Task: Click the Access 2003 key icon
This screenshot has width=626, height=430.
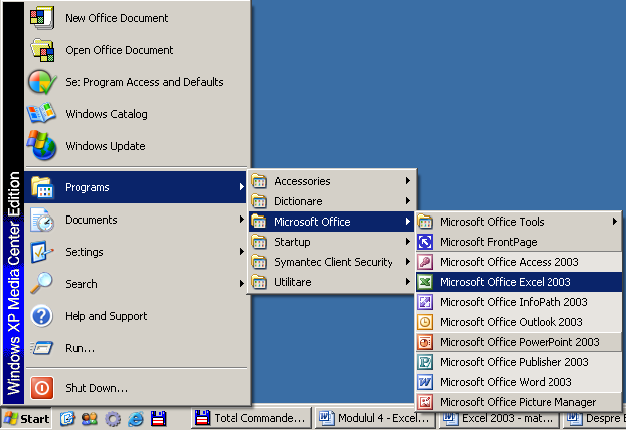Action: (x=425, y=262)
